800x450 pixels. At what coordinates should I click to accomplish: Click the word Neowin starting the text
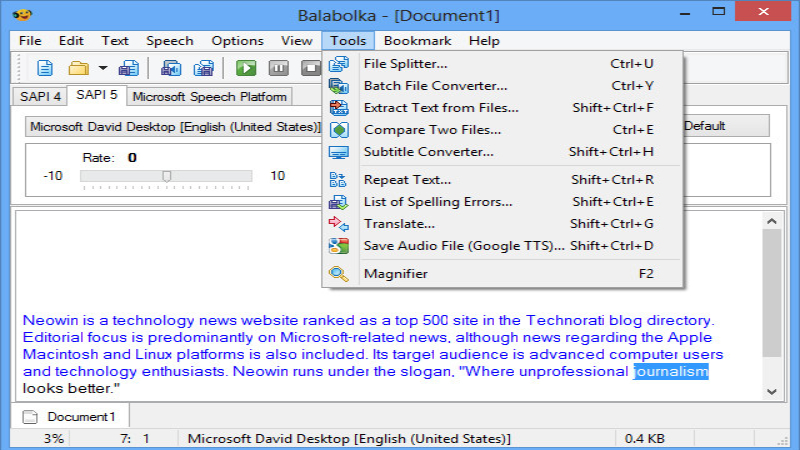pos(50,320)
